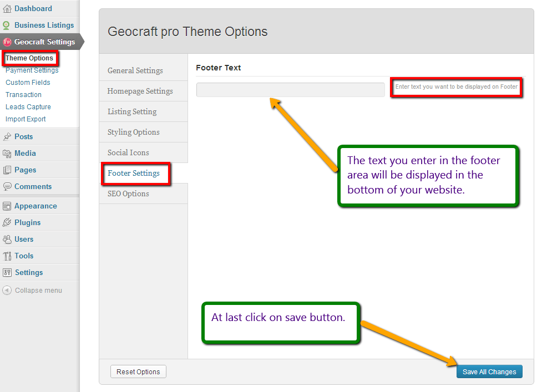Focus the Footer Text input field

tap(290, 90)
